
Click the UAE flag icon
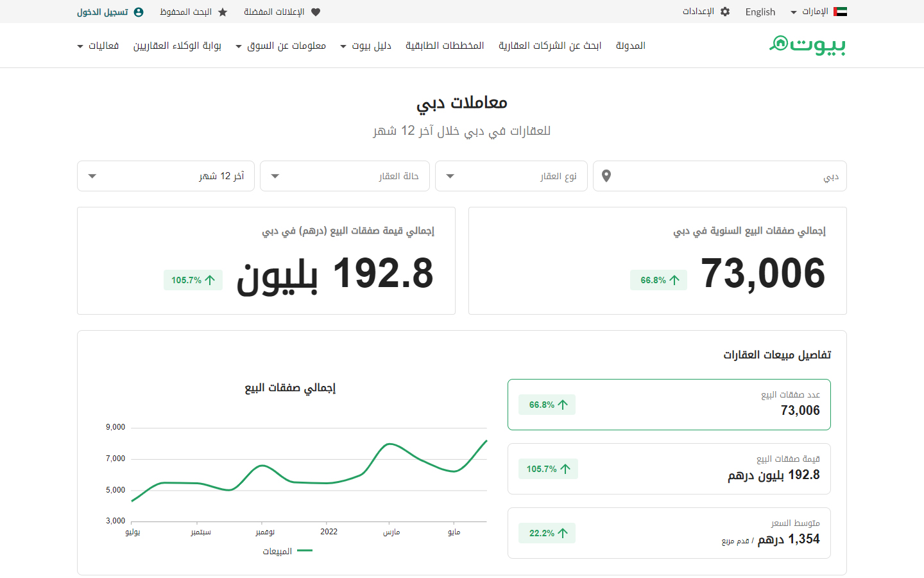840,12
